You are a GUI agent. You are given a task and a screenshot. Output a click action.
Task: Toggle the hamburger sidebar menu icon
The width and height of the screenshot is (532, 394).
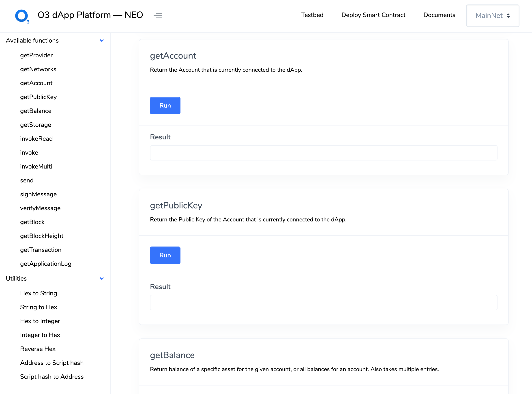click(x=157, y=16)
